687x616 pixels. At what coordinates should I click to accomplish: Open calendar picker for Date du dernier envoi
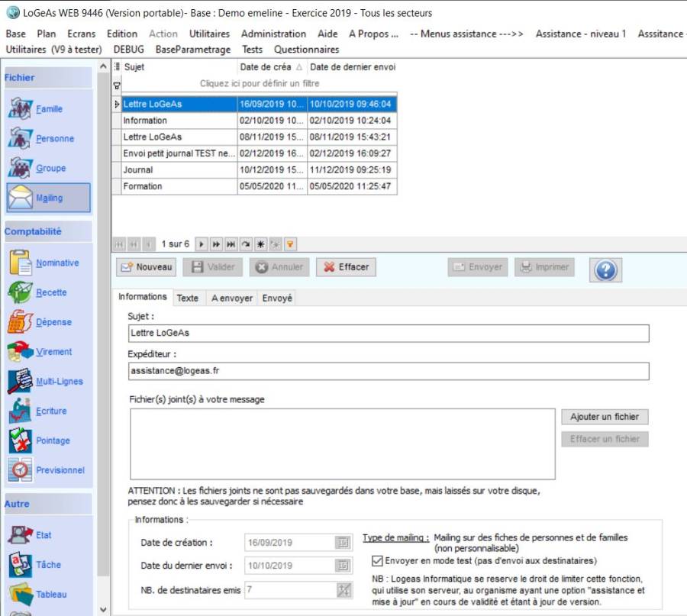(x=343, y=566)
